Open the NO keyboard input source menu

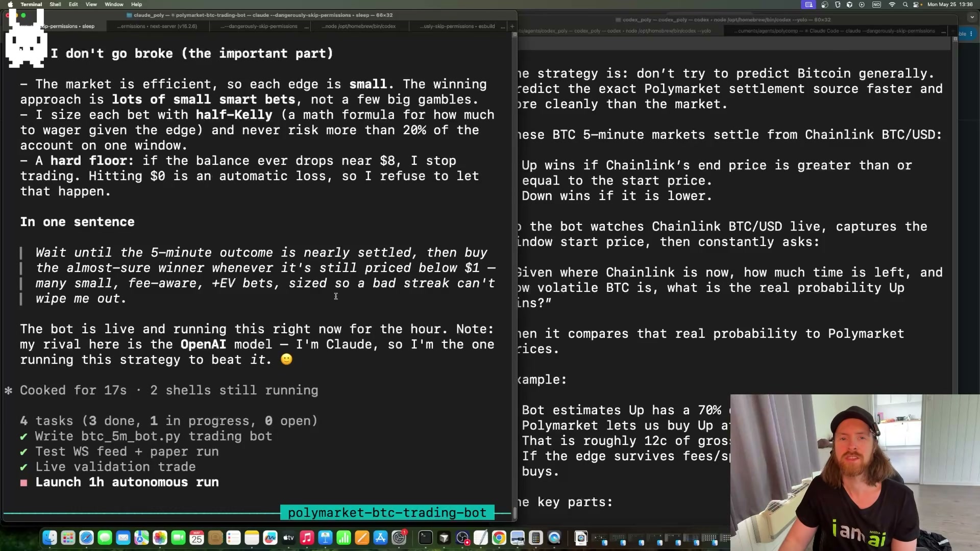876,5
